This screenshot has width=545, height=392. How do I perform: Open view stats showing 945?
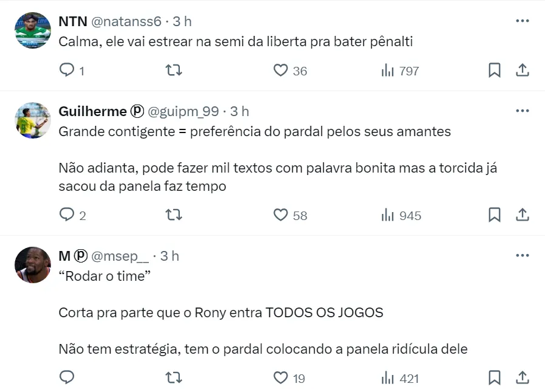400,215
